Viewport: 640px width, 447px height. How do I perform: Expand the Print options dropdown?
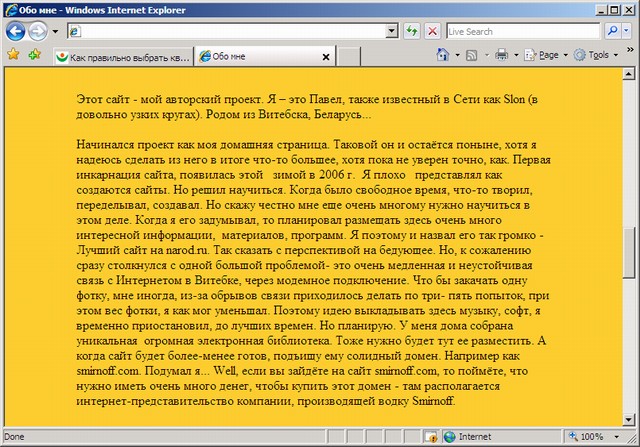[x=516, y=55]
